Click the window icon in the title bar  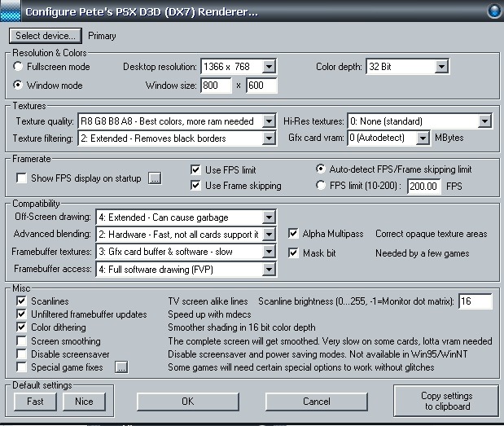click(x=11, y=11)
